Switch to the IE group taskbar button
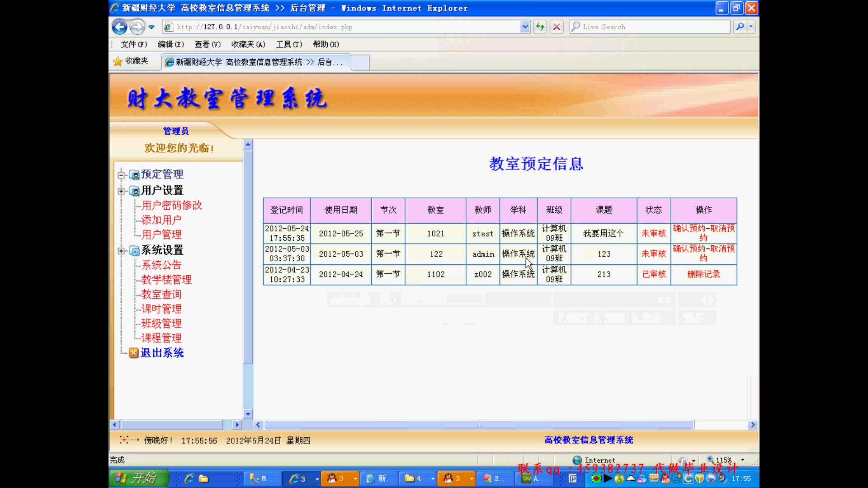Screen dimensions: 868x488 [302, 479]
